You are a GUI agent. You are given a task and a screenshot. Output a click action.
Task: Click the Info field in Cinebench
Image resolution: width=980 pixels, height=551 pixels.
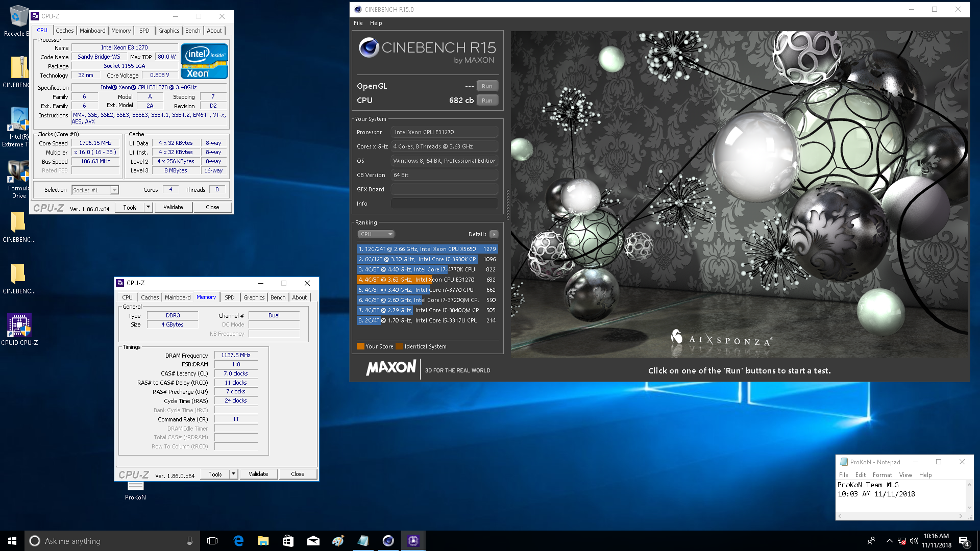pos(444,204)
